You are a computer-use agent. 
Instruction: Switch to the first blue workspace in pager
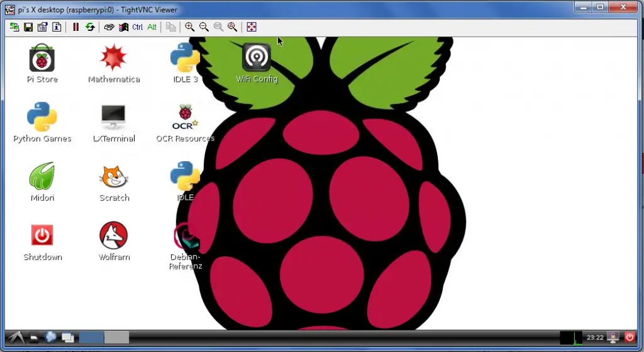91,338
